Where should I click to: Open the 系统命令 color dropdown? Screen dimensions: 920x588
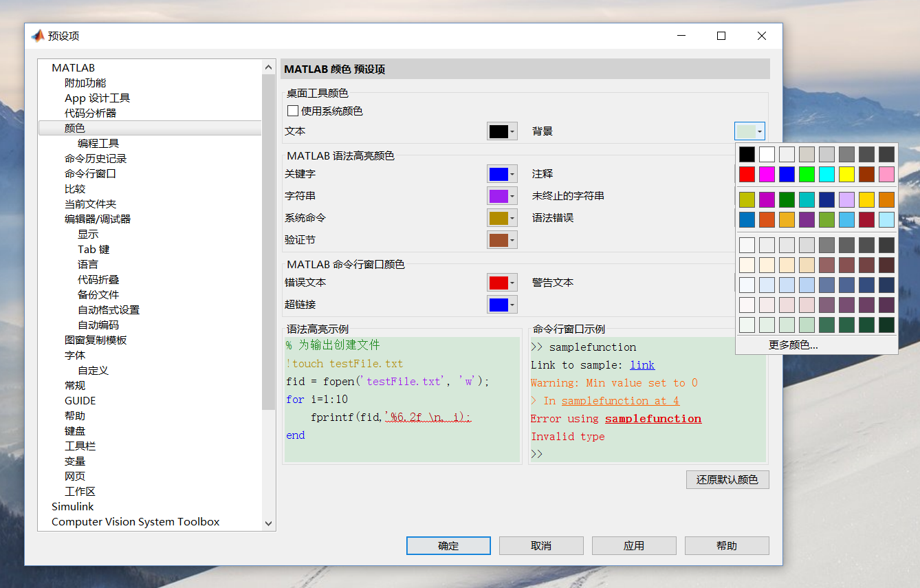click(x=502, y=218)
